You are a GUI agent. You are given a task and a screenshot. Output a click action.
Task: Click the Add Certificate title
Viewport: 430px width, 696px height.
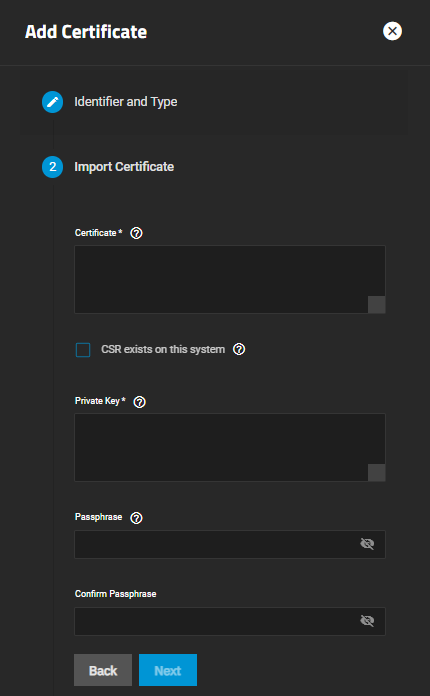coord(86,32)
